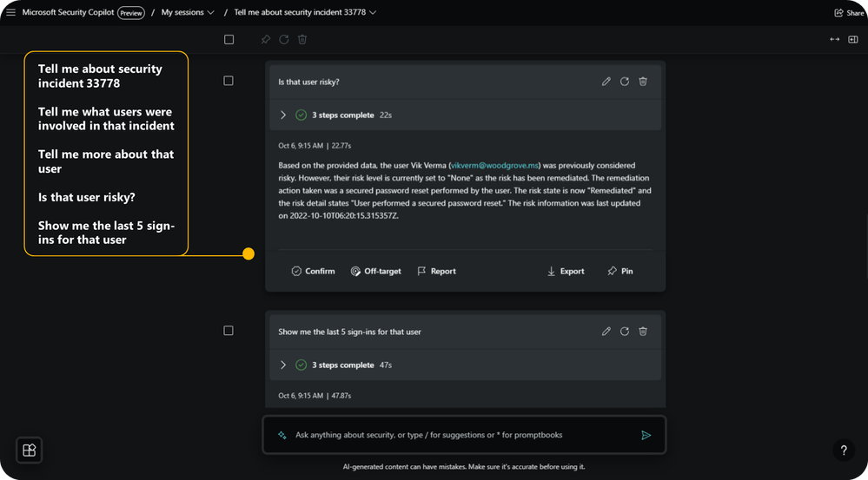Open the side panel toggle icon

coord(853,39)
